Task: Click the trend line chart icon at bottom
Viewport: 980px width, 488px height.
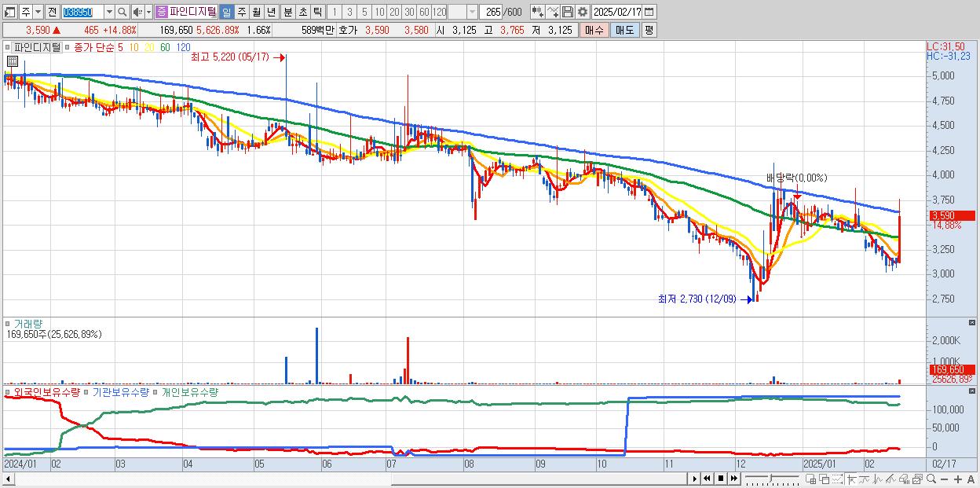Action: coord(865,479)
